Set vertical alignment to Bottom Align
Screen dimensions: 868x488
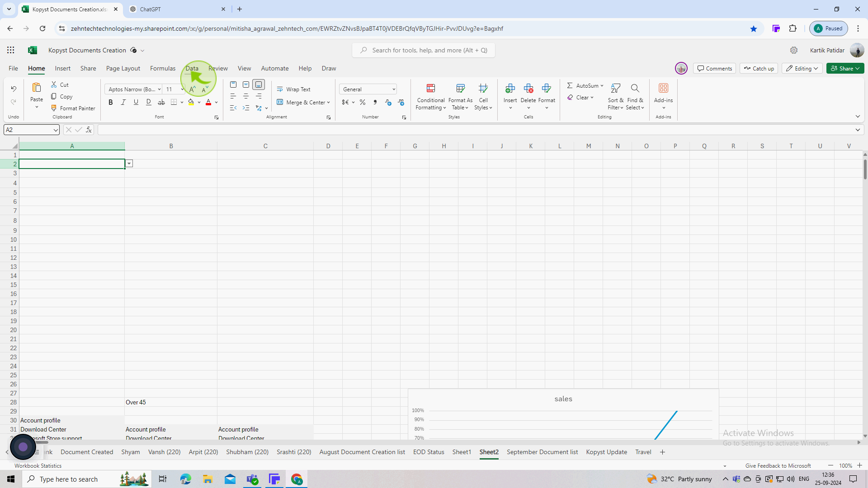point(259,84)
